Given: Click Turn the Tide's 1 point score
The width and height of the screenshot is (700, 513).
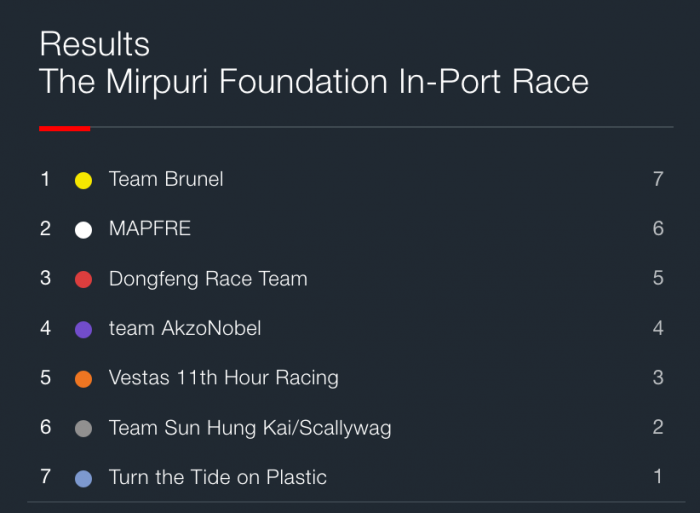Looking at the screenshot, I should (x=658, y=477).
